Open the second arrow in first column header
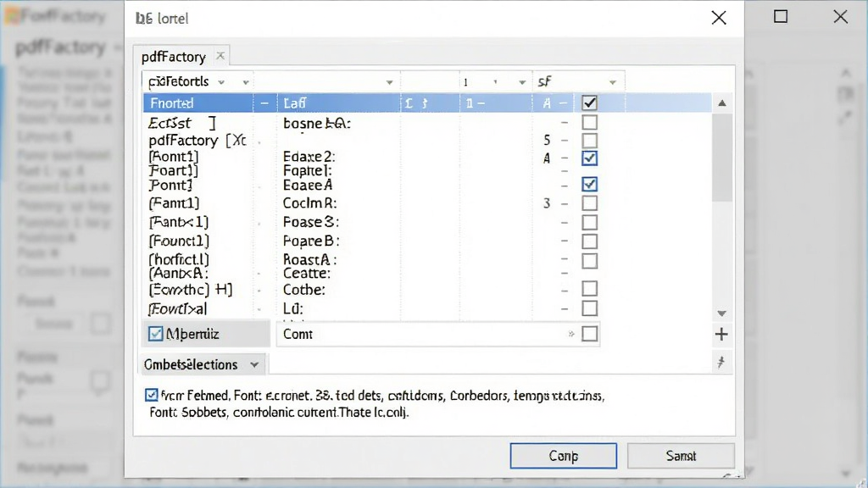The height and width of the screenshot is (488, 868). click(245, 82)
